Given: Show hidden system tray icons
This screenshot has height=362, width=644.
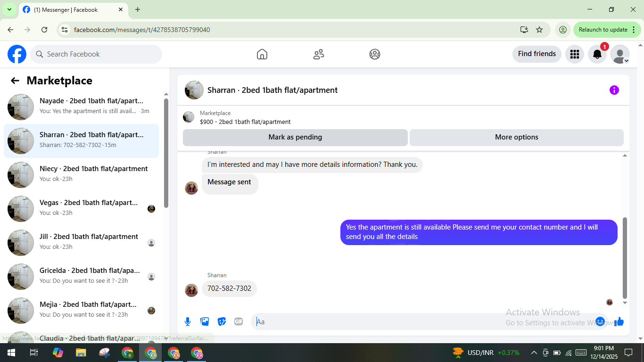Looking at the screenshot, I should (x=534, y=353).
